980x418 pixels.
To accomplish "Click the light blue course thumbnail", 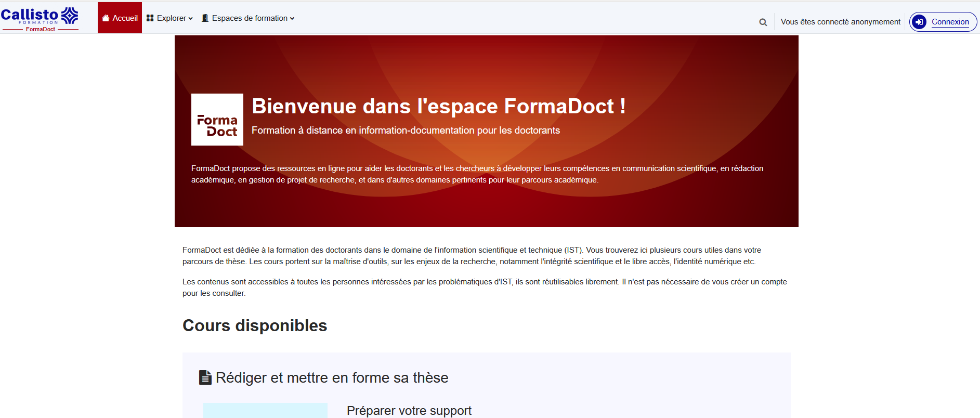I will pos(265,410).
